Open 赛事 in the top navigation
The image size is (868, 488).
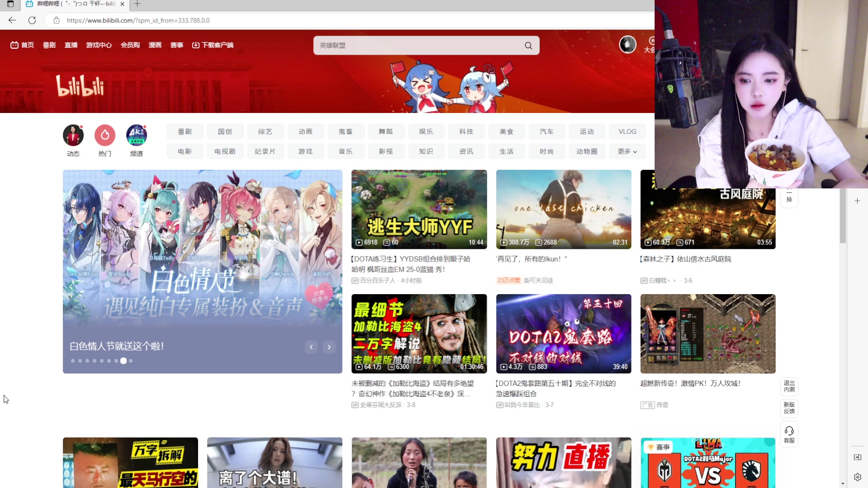[x=177, y=45]
